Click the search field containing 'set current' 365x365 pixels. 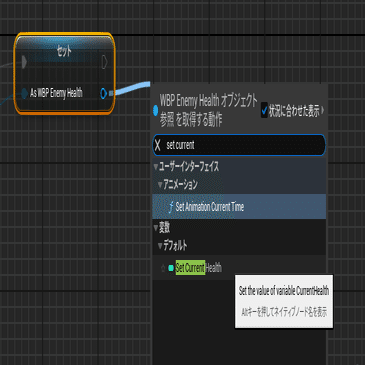click(239, 145)
